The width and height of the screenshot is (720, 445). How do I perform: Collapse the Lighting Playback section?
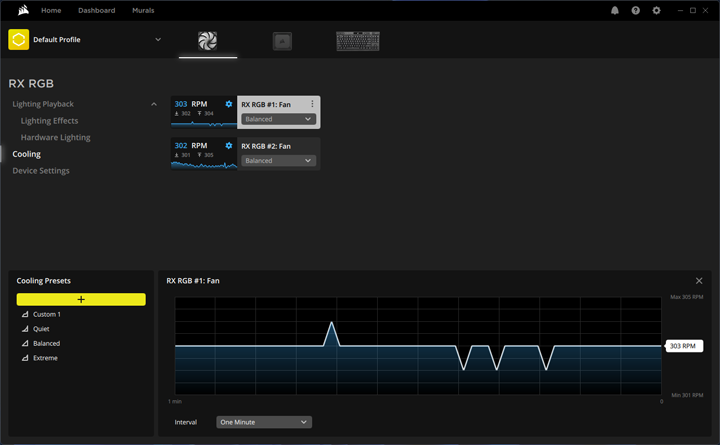pyautogui.click(x=153, y=104)
